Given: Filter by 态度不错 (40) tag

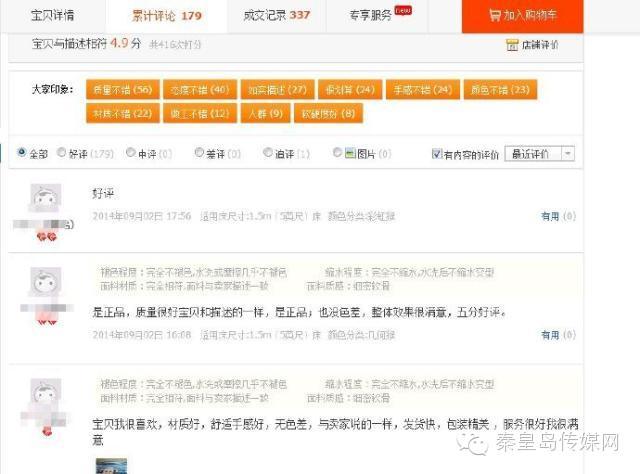Looking at the screenshot, I should pos(200,90).
